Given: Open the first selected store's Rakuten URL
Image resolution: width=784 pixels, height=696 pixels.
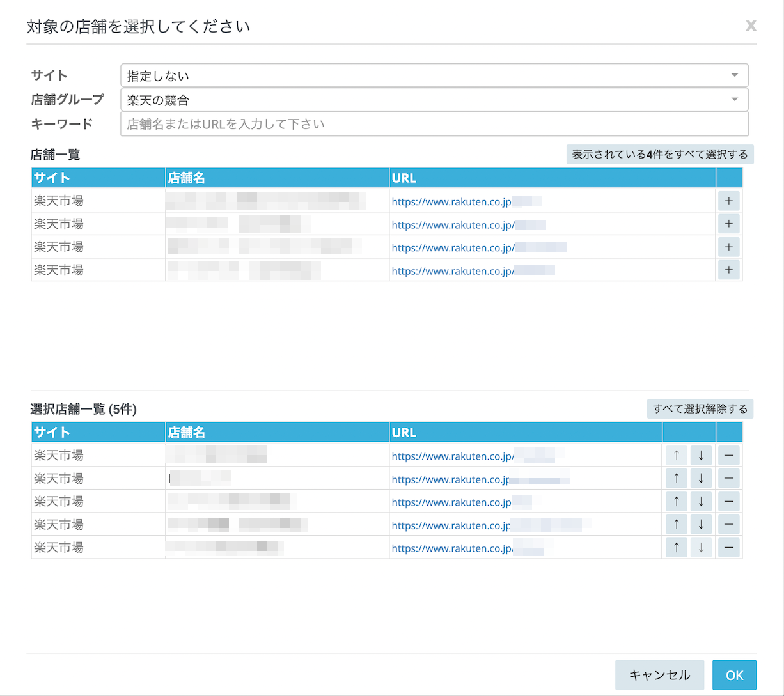Looking at the screenshot, I should pos(453,456).
